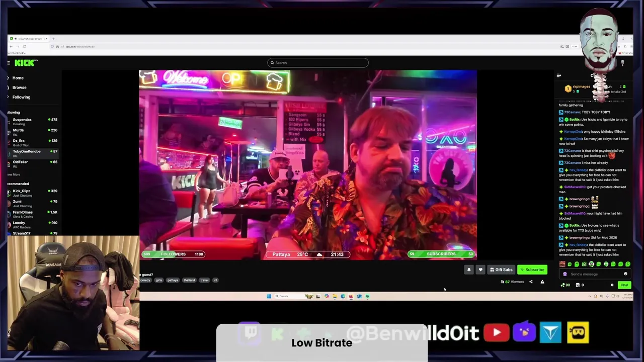The image size is (644, 362).
Task: Open Following in sidebar
Action: (x=21, y=97)
